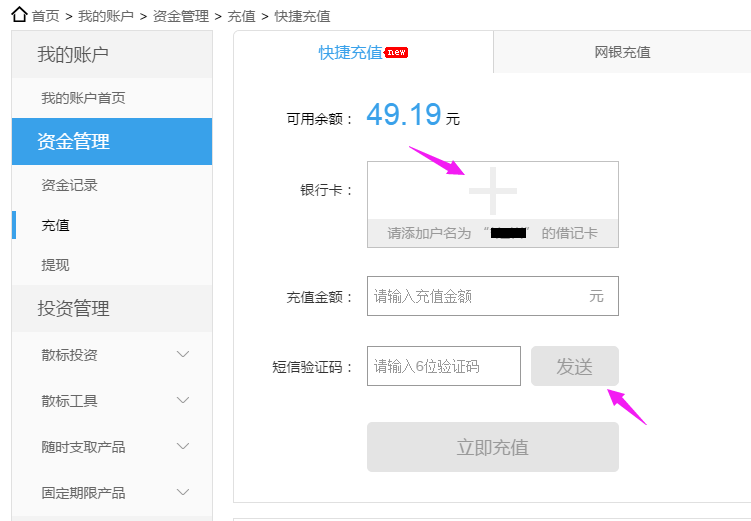Click 我的账户 breadcrumb link
Screen dimensions: 751x521
pyautogui.click(x=106, y=16)
